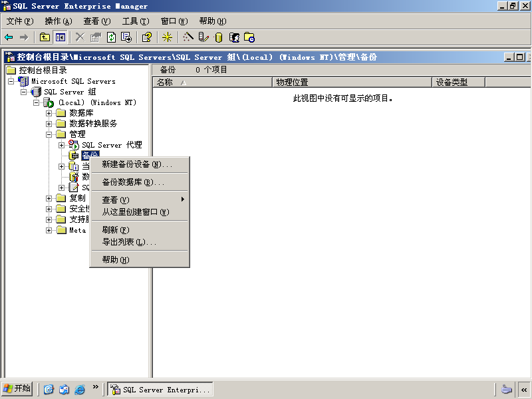
Task: Click the yellow New star icon
Action: click(167, 37)
